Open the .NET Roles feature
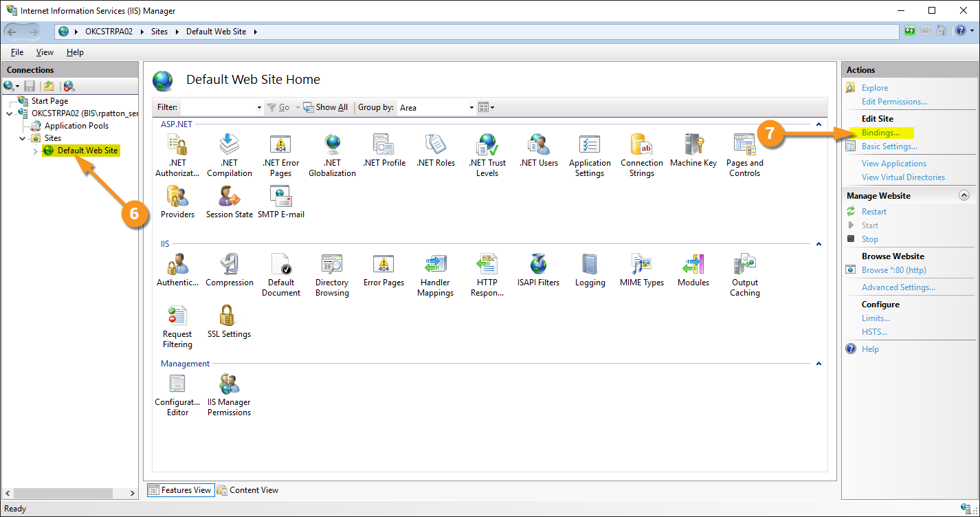This screenshot has height=517, width=980. 436,151
